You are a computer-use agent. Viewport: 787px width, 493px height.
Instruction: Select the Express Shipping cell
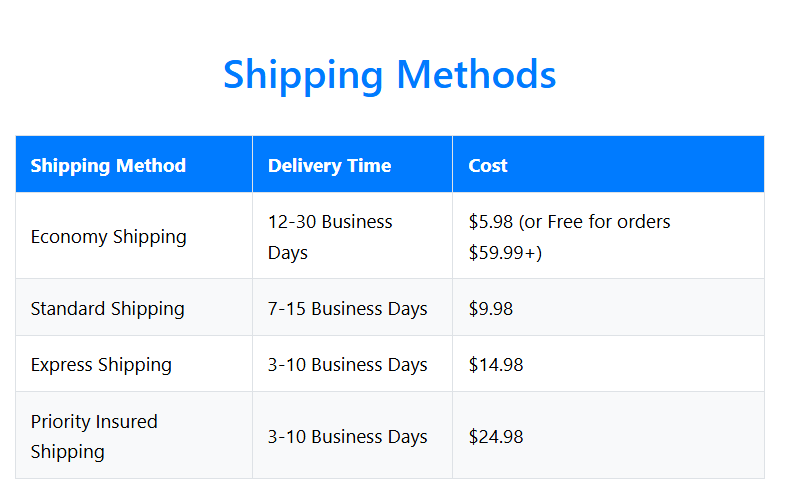coord(101,365)
